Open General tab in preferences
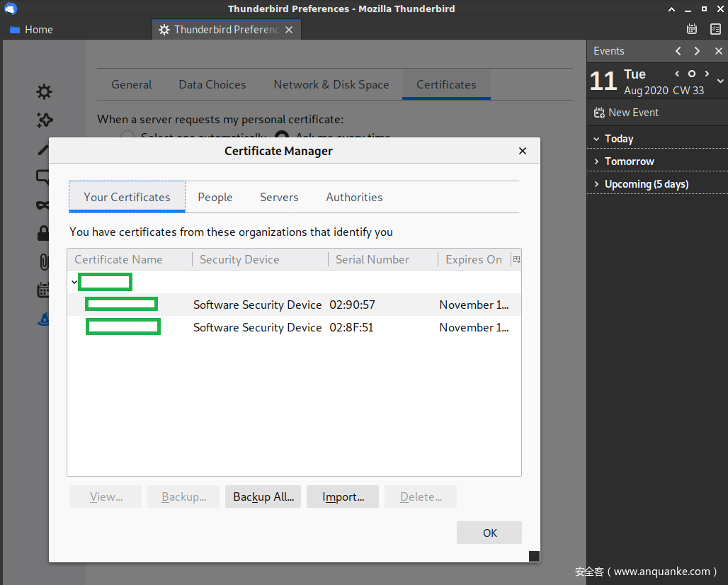The height and width of the screenshot is (585, 728). [x=132, y=84]
